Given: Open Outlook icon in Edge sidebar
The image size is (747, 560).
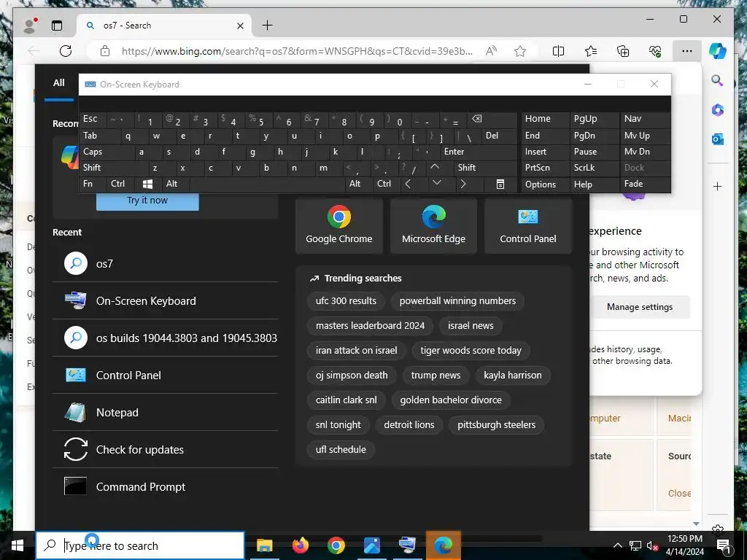Looking at the screenshot, I should click(718, 139).
